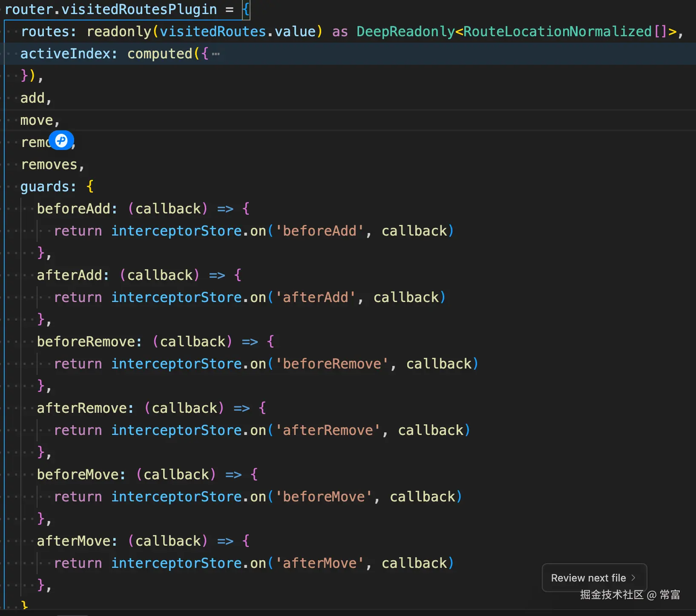696x616 pixels.
Task: Click 'visitedRoutes.value' in the routes line
Action: [238, 32]
